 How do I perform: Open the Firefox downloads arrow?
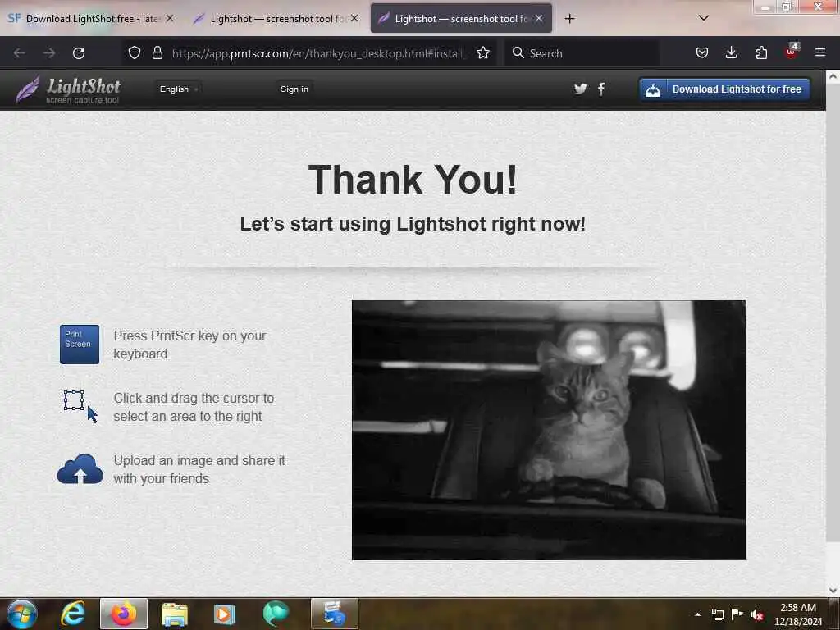(731, 53)
